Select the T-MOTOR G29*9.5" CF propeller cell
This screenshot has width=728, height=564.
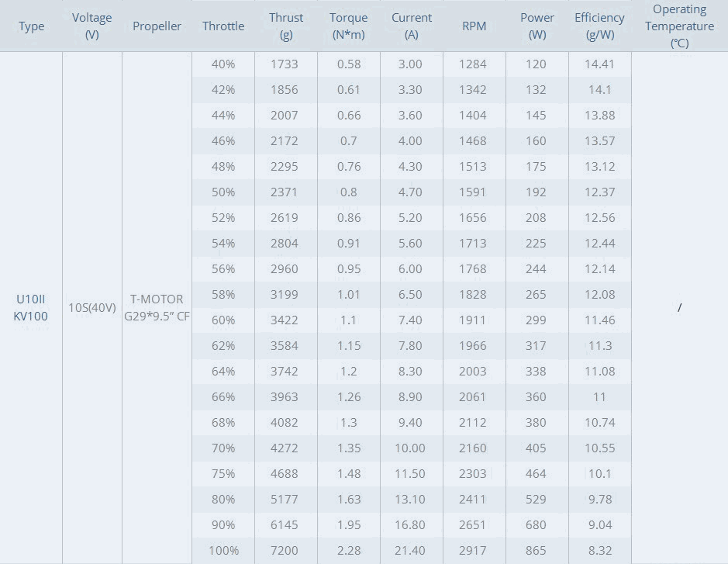157,307
